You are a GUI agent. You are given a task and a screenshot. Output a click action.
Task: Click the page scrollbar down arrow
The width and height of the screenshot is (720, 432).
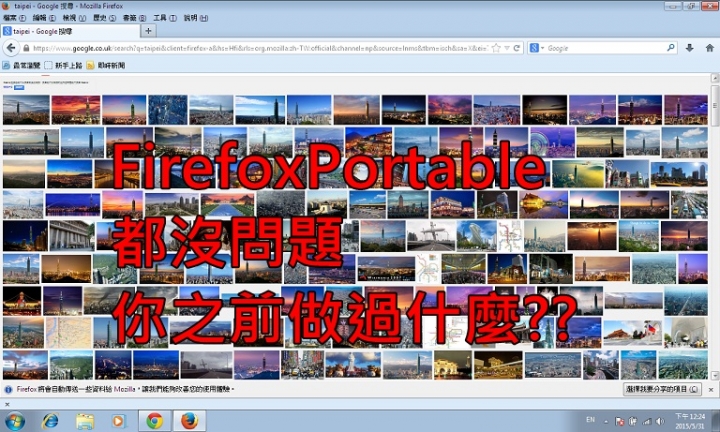[715, 376]
